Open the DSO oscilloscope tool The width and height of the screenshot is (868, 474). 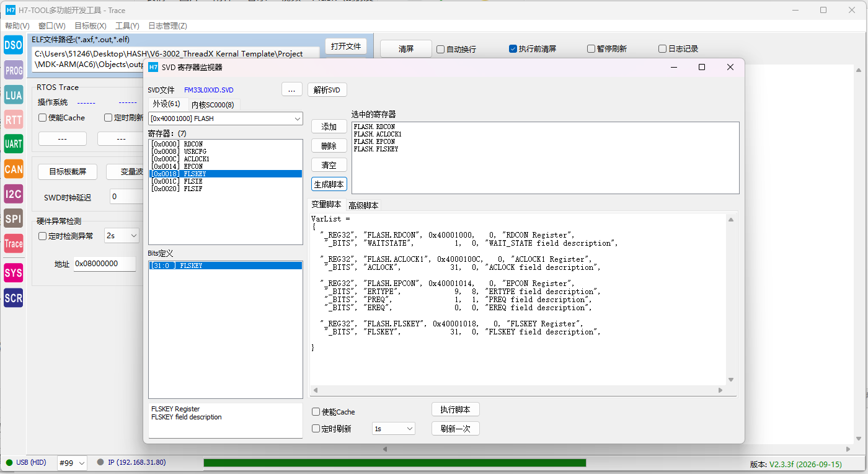[13, 45]
